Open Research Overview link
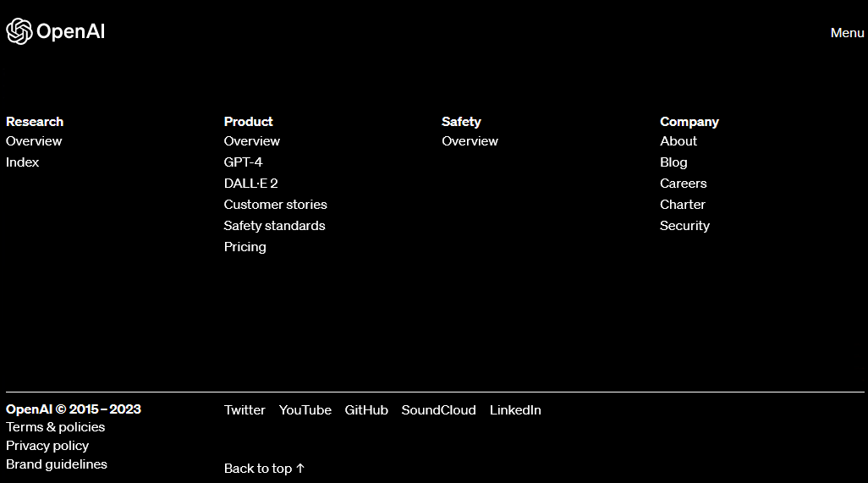 tap(34, 141)
